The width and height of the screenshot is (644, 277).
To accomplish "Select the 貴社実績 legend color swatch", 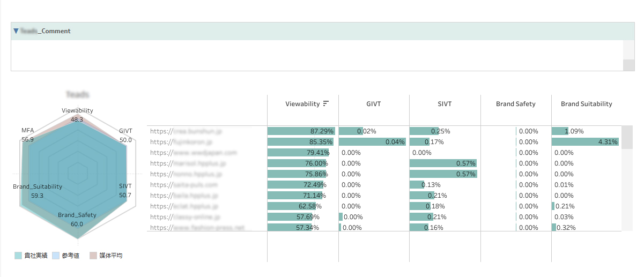I will click(x=18, y=256).
